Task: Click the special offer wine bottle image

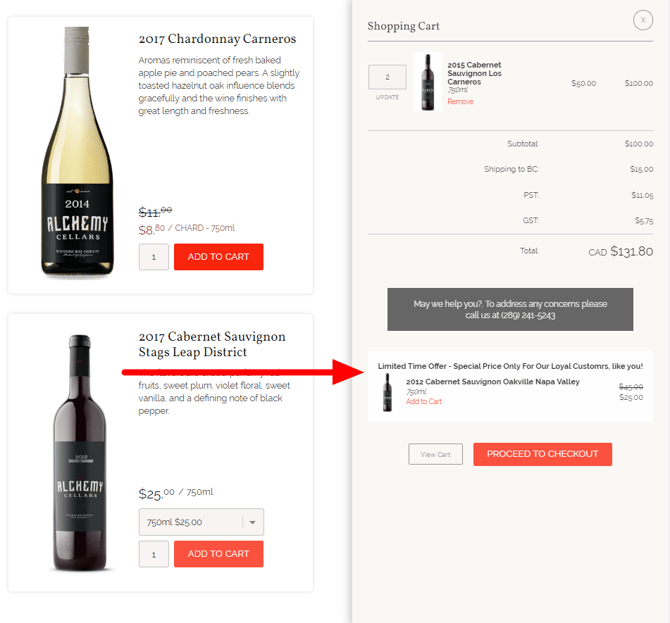Action: tap(387, 393)
